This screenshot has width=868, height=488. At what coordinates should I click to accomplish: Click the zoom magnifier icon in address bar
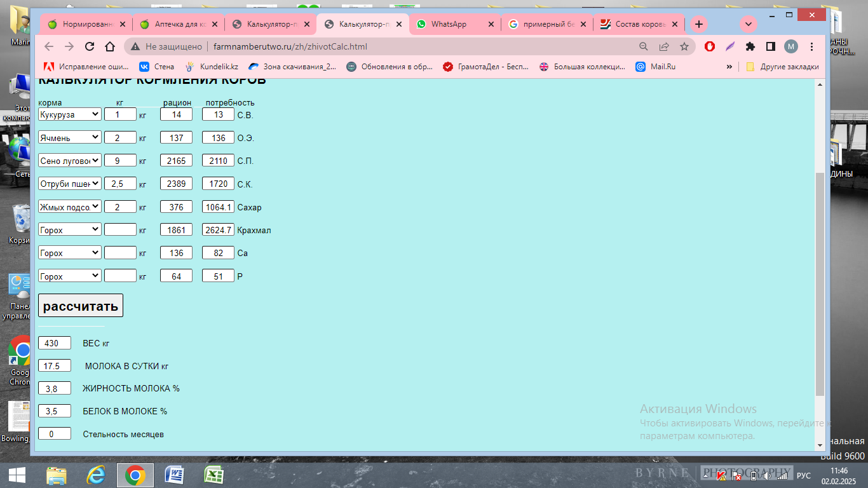[644, 46]
